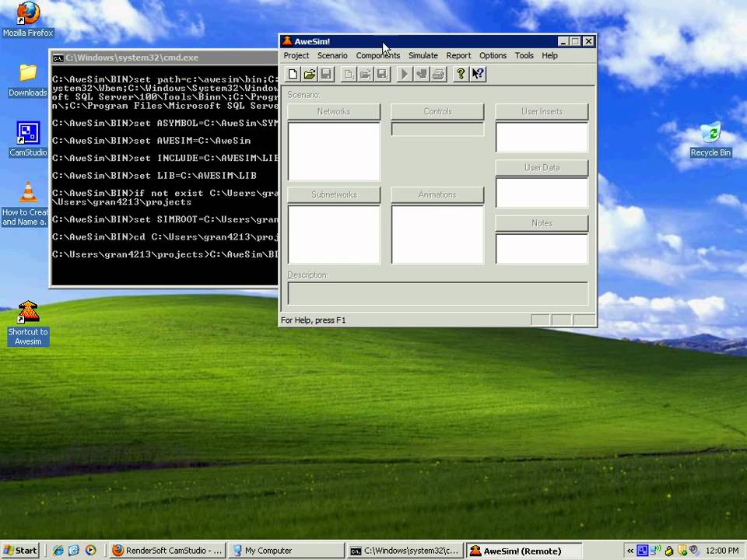This screenshot has width=747, height=560.
Task: Click the context help arrow-question icon
Action: (478, 74)
